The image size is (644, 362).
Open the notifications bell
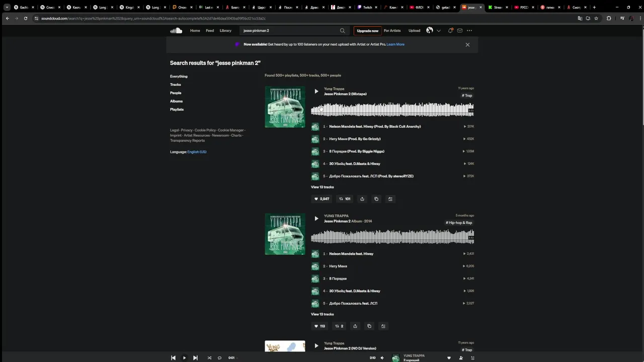tap(450, 31)
